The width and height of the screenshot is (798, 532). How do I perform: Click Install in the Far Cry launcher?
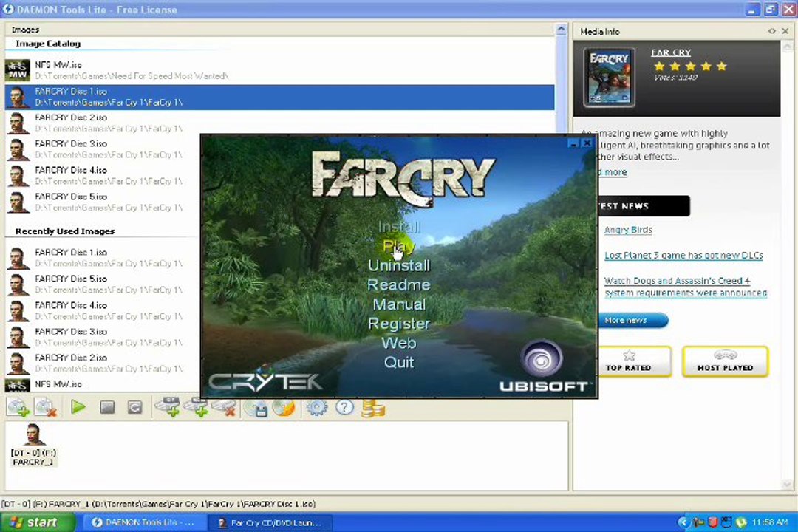pos(399,227)
